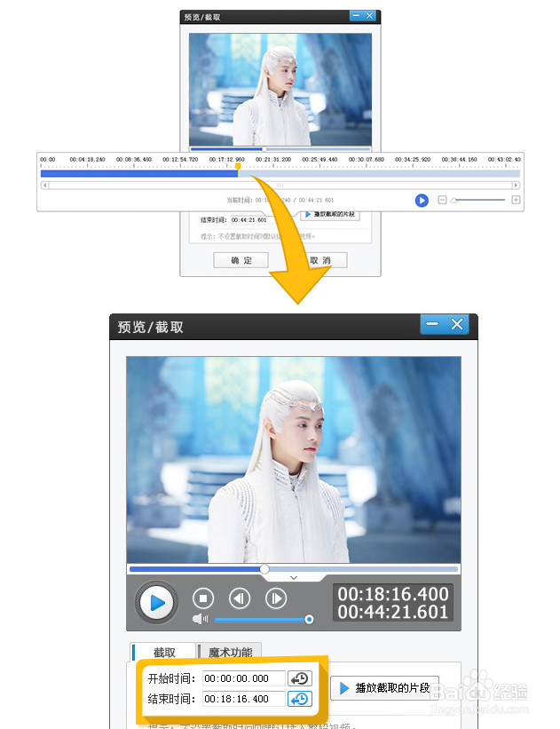
Task: Click the large play button in the lower dialog
Action: [156, 603]
